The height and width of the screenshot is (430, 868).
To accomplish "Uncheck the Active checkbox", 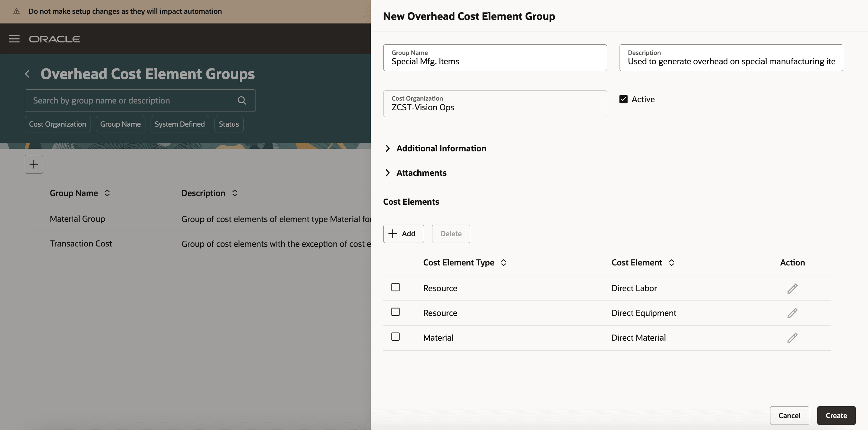I will 624,99.
